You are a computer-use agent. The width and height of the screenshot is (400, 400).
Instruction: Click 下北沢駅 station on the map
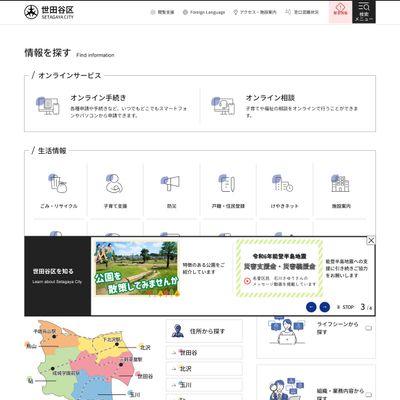tap(111, 339)
